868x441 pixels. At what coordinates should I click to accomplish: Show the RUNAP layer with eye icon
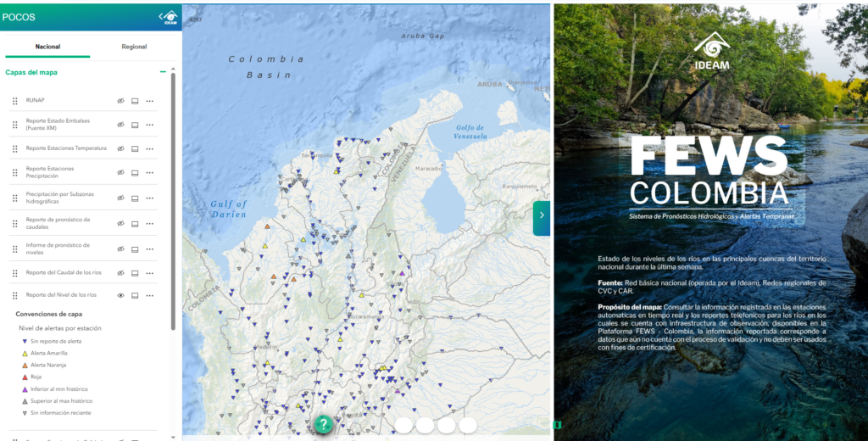[x=120, y=101]
